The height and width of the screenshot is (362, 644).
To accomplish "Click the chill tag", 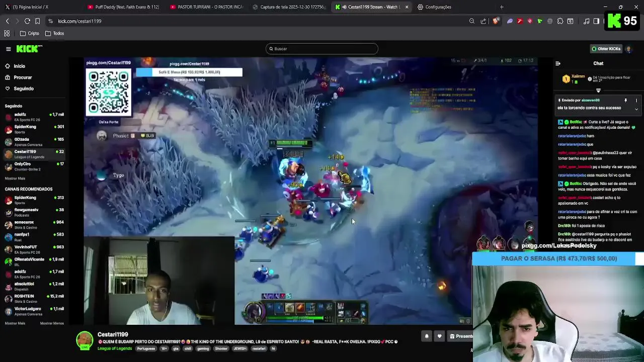I will point(188,348).
